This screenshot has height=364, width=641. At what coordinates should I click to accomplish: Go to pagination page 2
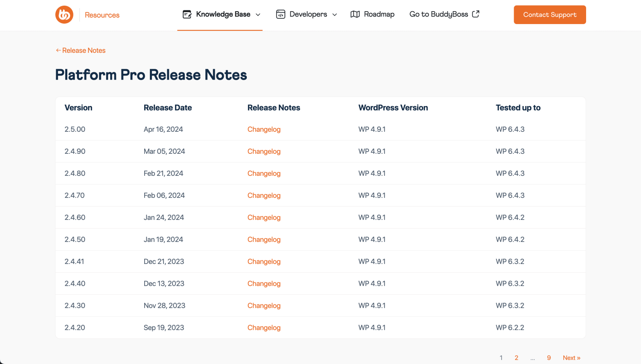516,358
